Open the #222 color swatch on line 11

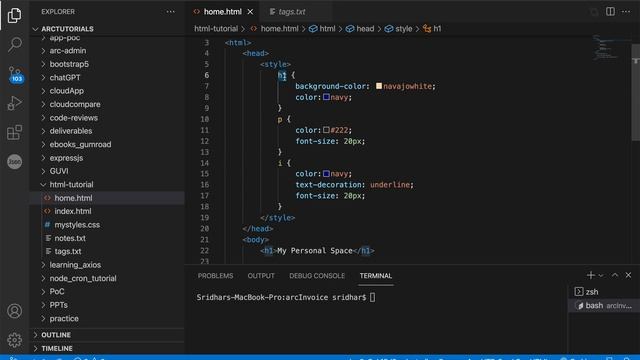tap(326, 130)
